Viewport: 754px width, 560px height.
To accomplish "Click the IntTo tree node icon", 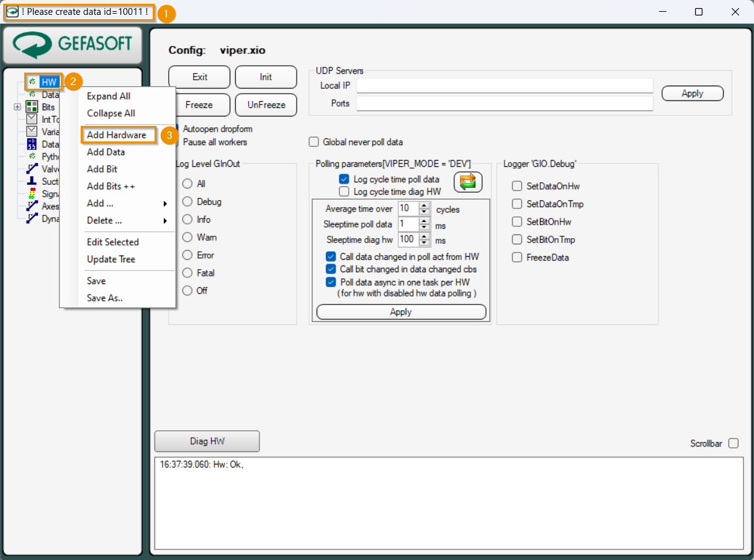I will click(32, 119).
